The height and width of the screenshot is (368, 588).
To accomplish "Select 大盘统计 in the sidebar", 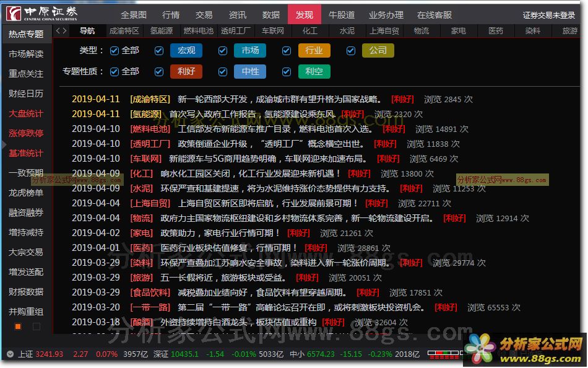I will click(26, 113).
